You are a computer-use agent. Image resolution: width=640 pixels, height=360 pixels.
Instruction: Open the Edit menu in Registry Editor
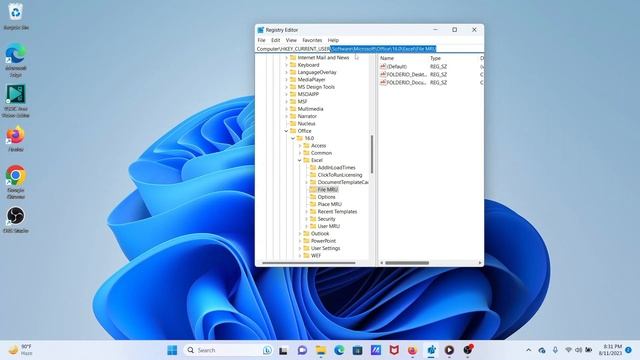pos(276,40)
